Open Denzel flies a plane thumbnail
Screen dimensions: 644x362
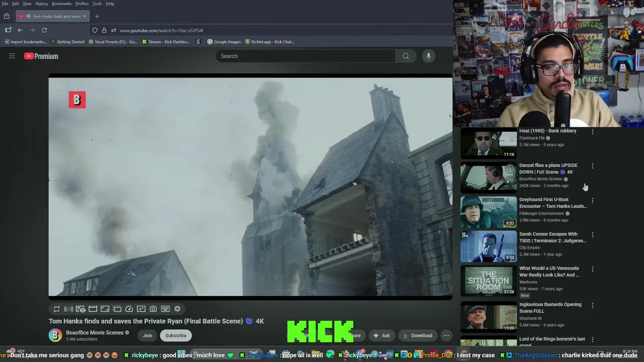pos(489,177)
